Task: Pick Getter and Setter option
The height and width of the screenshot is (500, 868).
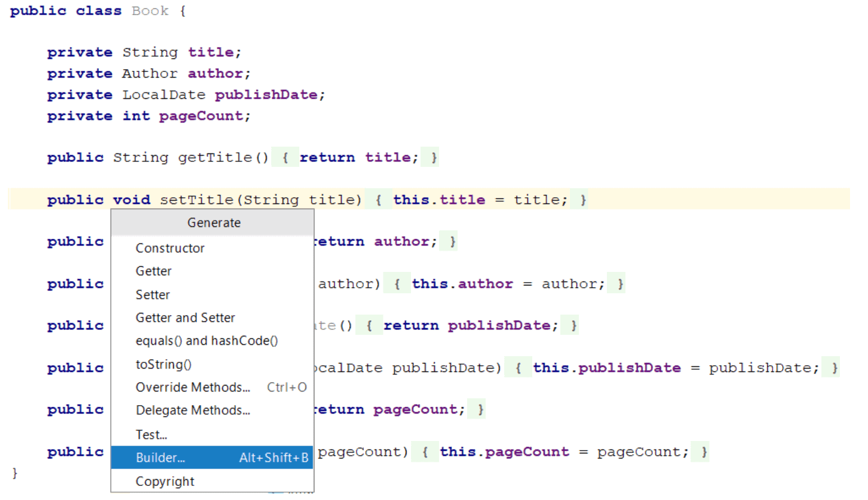Action: (x=212, y=318)
